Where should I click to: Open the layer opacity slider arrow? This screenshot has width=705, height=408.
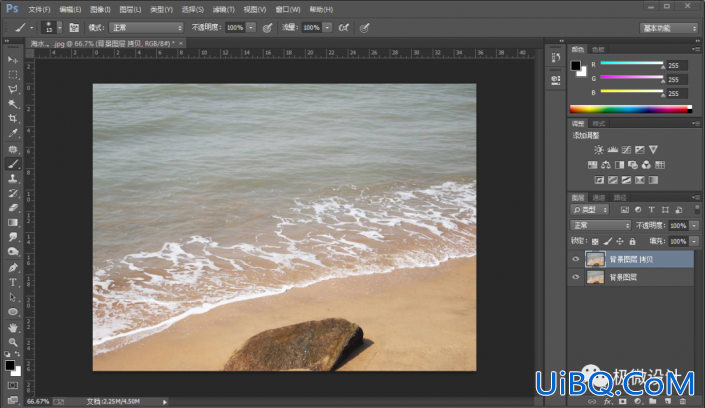pyautogui.click(x=694, y=225)
